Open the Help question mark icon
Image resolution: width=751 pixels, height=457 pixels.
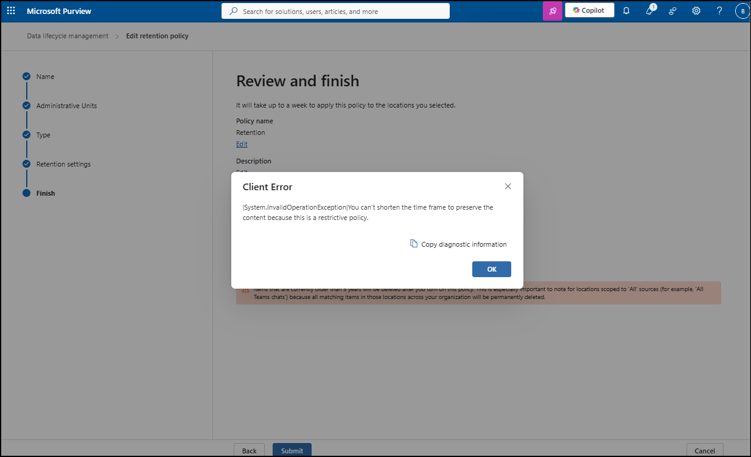coord(719,11)
